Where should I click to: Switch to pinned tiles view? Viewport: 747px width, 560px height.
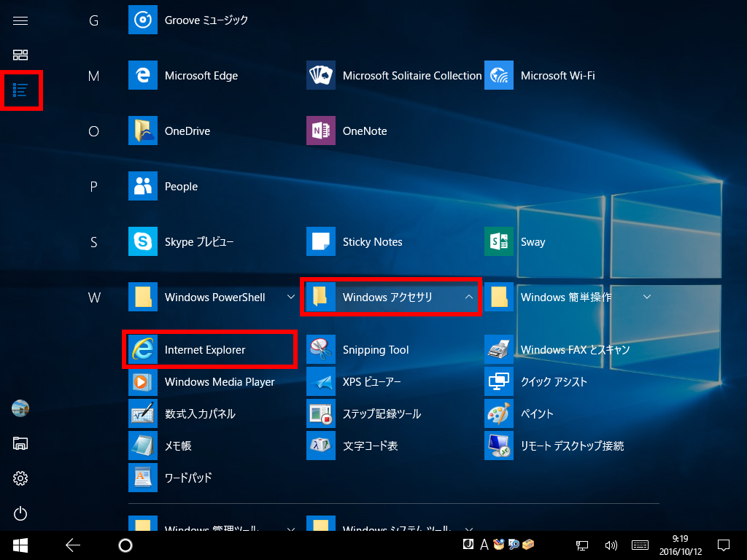20,55
